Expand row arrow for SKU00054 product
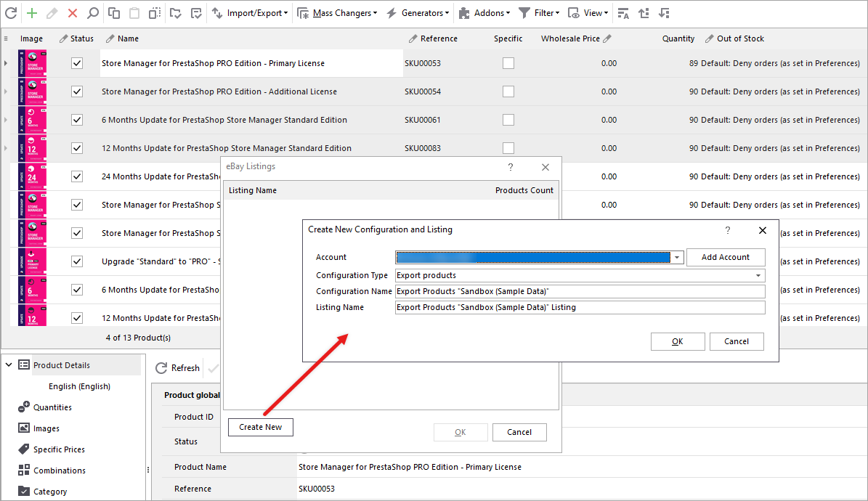 tap(6, 91)
